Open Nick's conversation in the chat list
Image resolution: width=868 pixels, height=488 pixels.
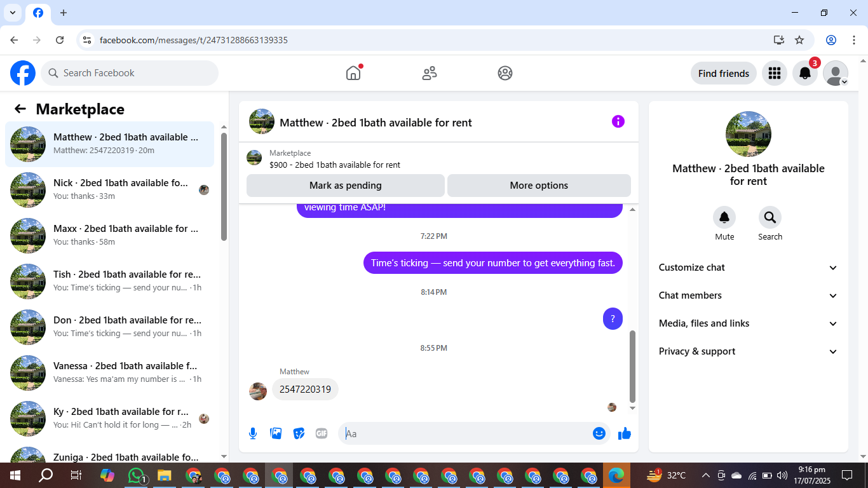(x=109, y=190)
